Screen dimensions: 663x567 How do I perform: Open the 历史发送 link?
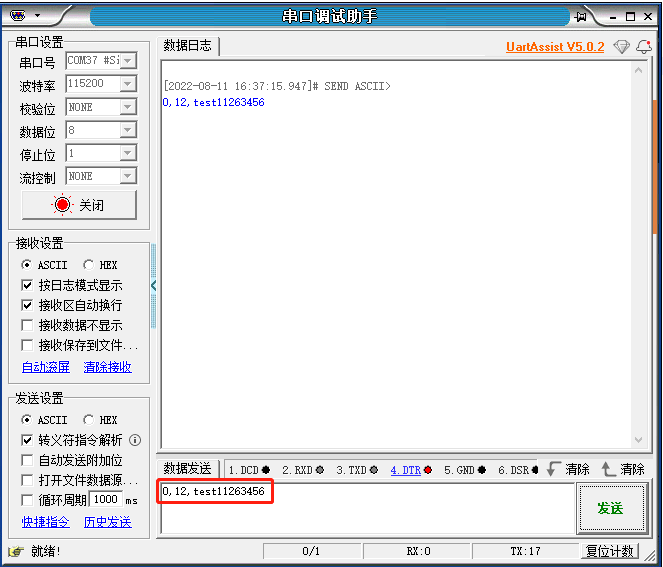pos(107,522)
